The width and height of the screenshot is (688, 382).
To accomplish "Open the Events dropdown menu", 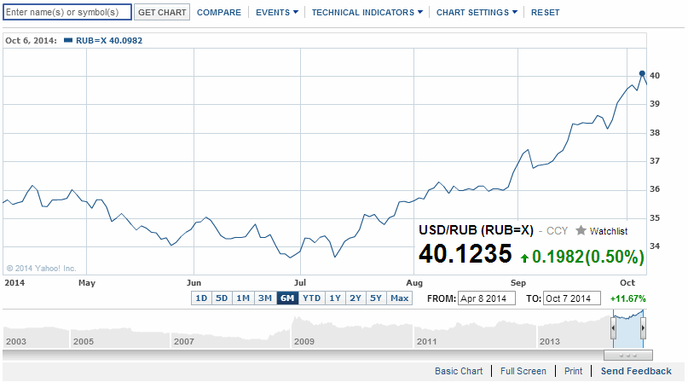I will coord(277,12).
